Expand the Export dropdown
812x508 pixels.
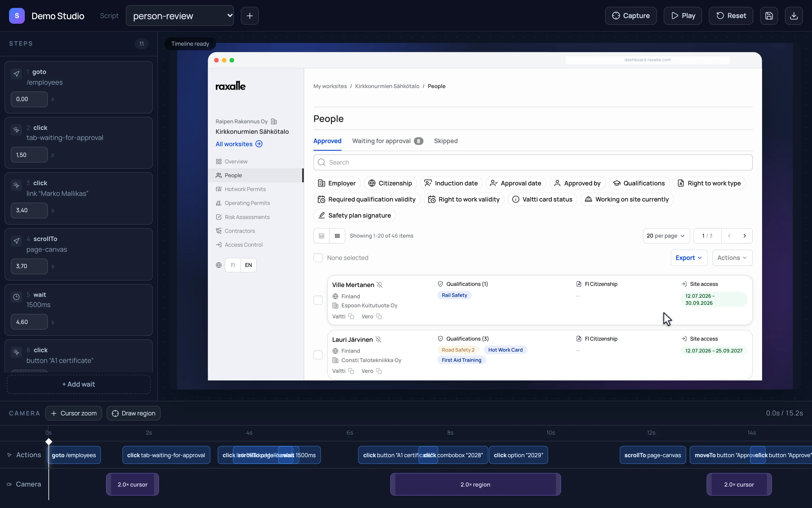tap(689, 258)
